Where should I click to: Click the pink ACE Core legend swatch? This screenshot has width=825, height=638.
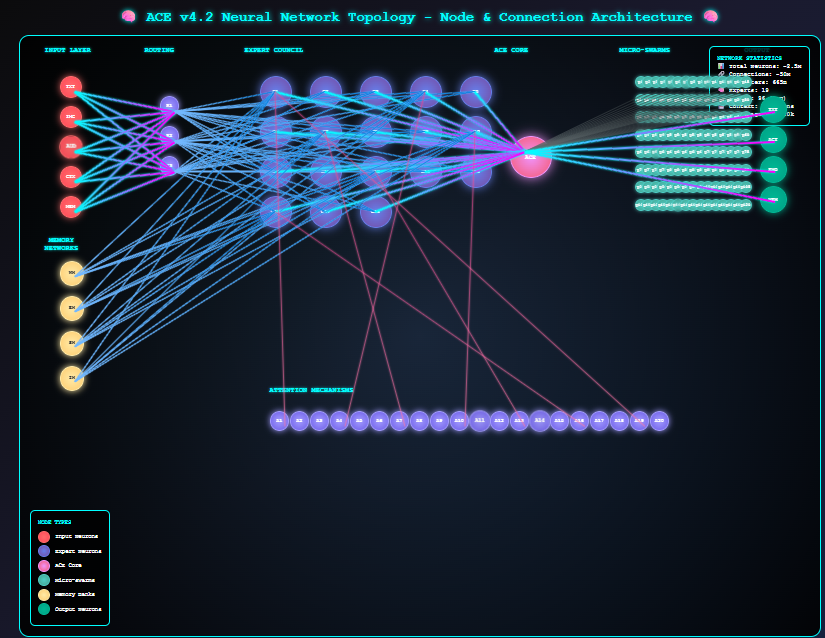click(x=44, y=565)
